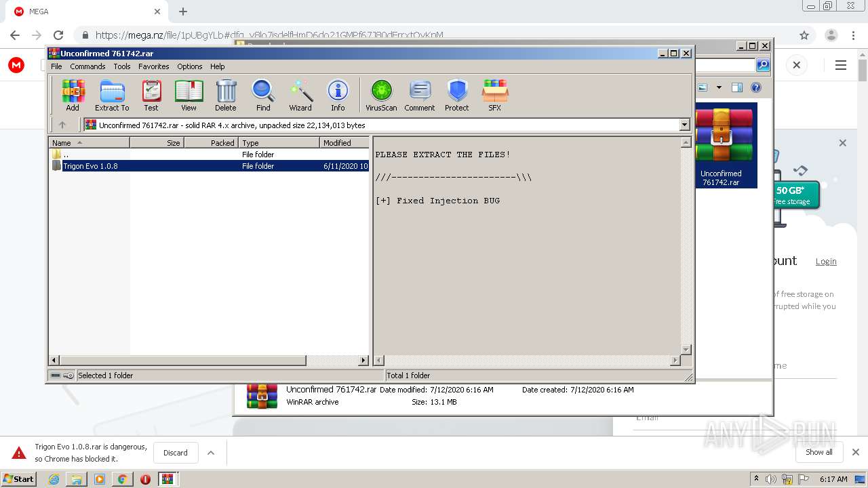Discard the blocked Trigon Evo download
The width and height of the screenshot is (868, 488).
(176, 453)
